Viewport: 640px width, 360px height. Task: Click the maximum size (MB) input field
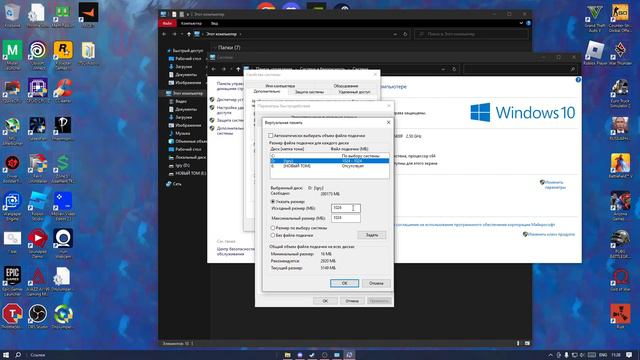tap(346, 218)
